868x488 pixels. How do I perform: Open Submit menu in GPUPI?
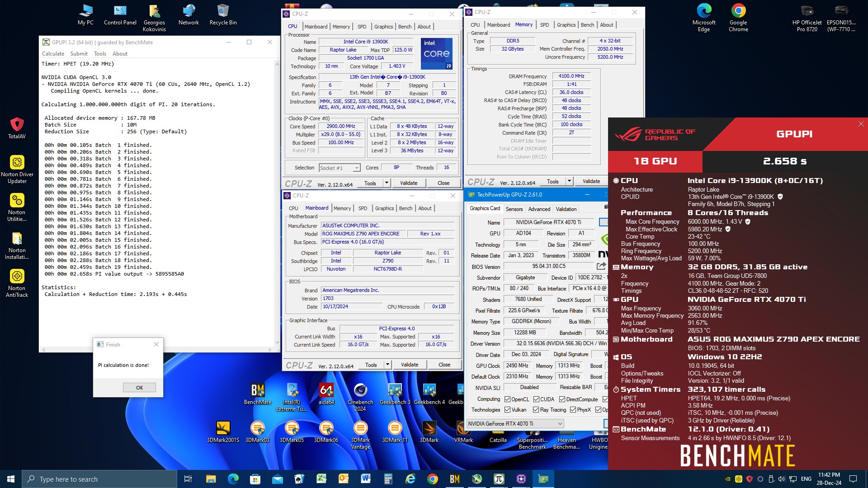(x=79, y=53)
